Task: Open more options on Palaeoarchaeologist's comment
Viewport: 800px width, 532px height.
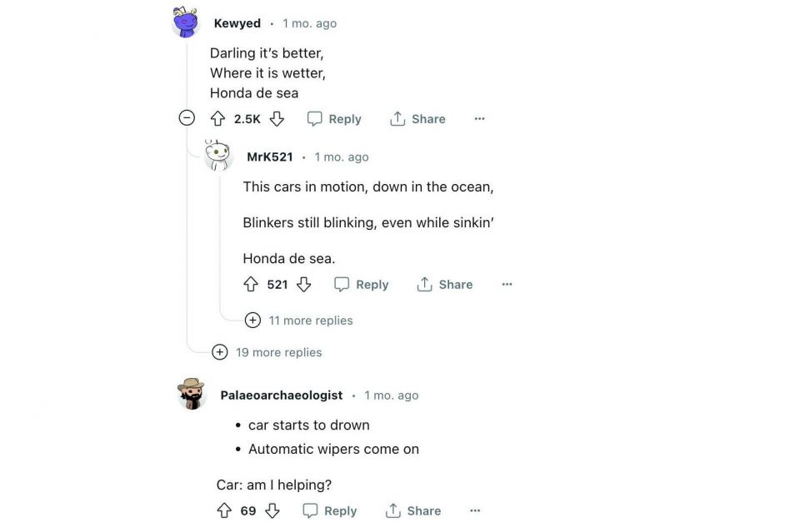Action: pos(475,511)
